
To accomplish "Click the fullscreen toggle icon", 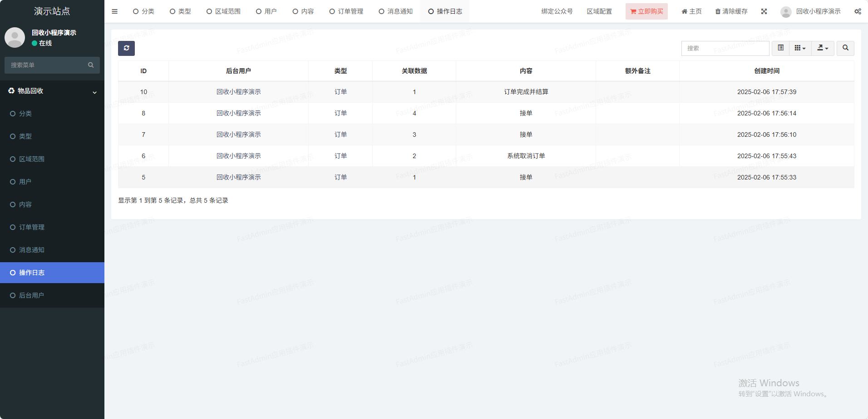I will [764, 11].
